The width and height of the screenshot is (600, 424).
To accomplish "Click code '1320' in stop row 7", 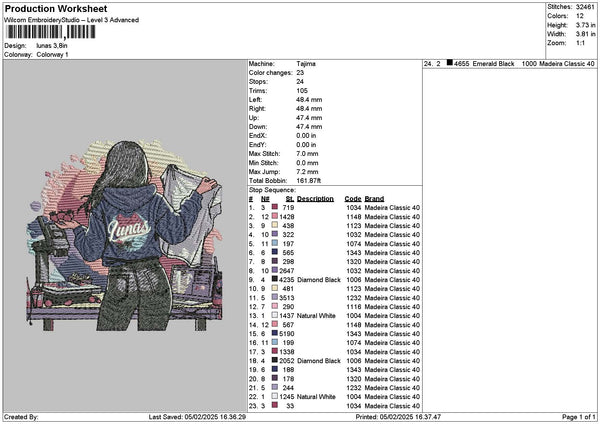I will [354, 262].
